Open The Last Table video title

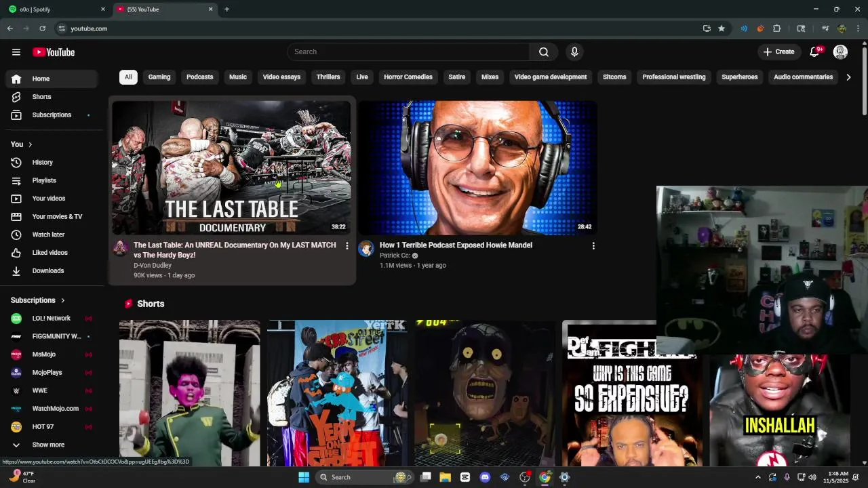click(235, 250)
